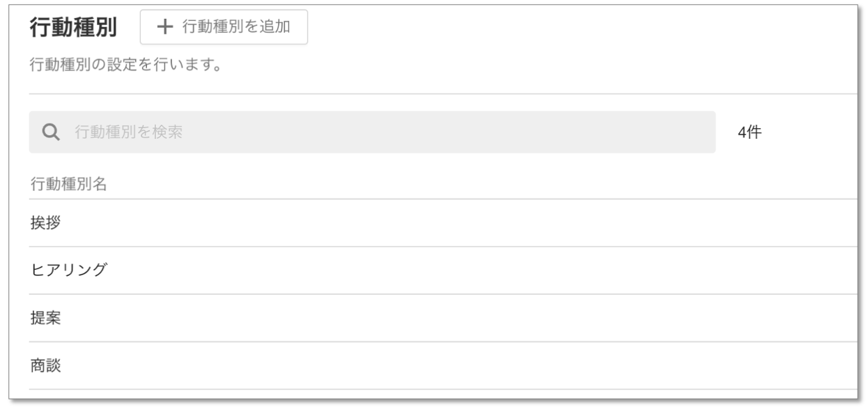Add a new 行動種別 via the button
Screen dimensions: 868x407
pos(224,27)
